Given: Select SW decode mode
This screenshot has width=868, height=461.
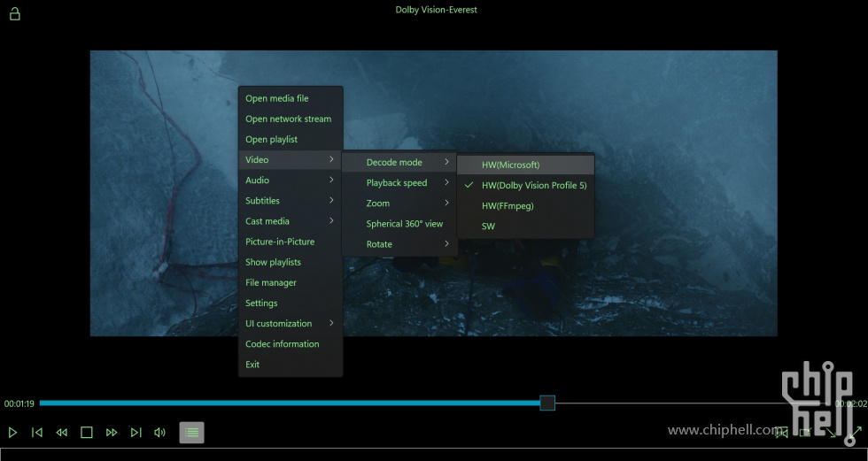Looking at the screenshot, I should coord(526,227).
